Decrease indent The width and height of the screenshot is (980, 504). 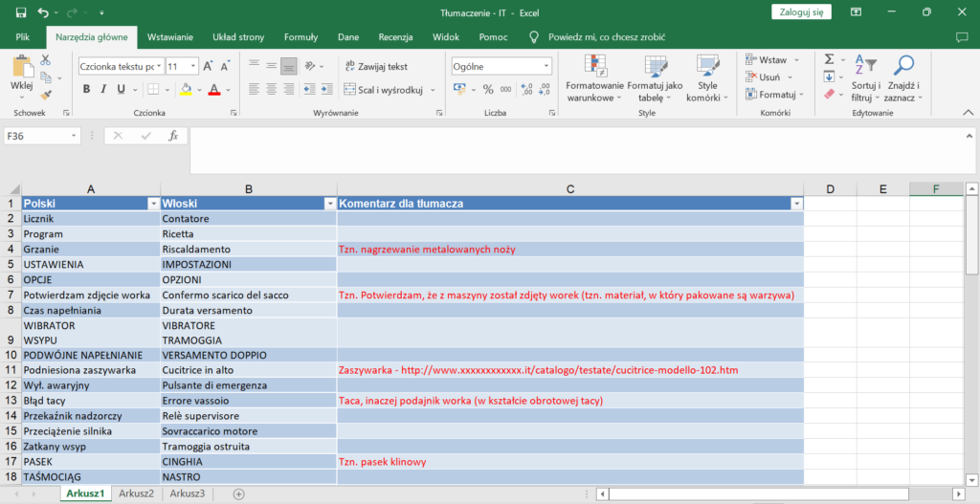(309, 89)
